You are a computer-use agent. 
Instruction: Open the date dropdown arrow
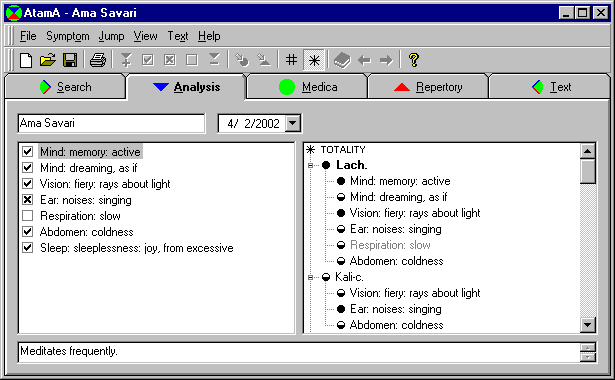pyautogui.click(x=293, y=124)
